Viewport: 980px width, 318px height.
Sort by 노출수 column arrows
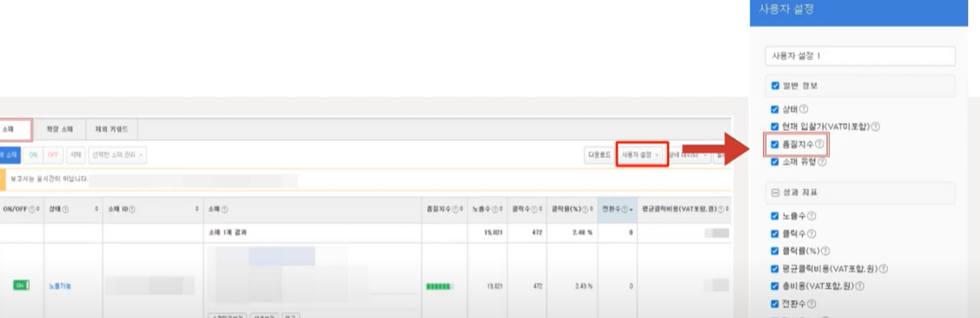(x=502, y=209)
